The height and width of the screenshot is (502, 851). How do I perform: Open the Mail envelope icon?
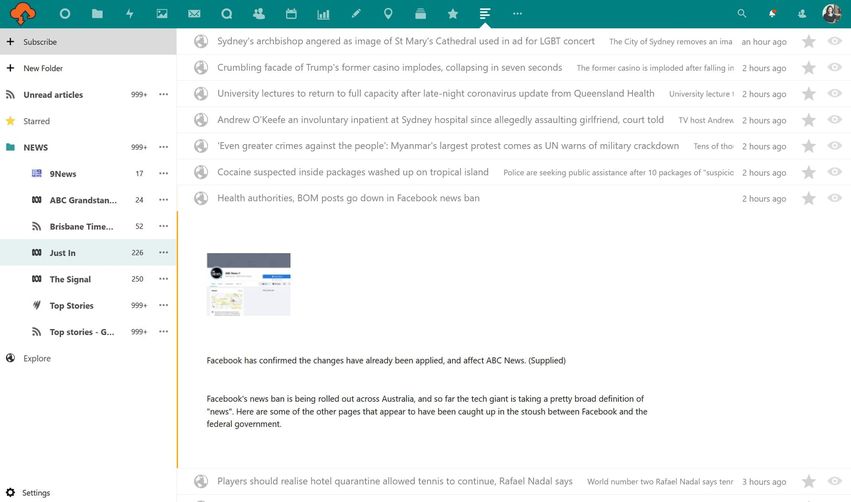pyautogui.click(x=194, y=14)
